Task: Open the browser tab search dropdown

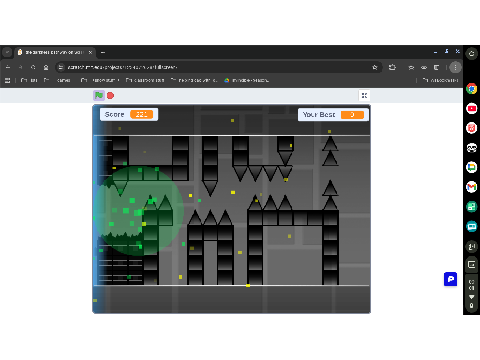Action: point(7,52)
